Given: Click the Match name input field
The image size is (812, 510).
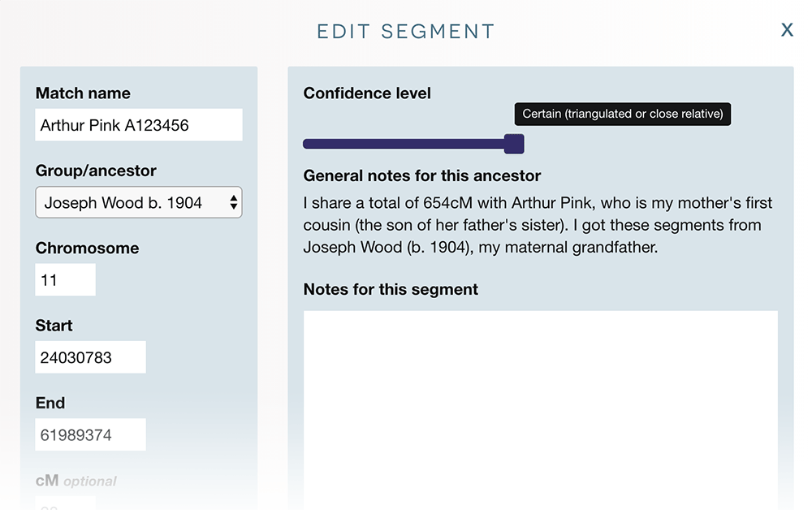Looking at the screenshot, I should (139, 125).
